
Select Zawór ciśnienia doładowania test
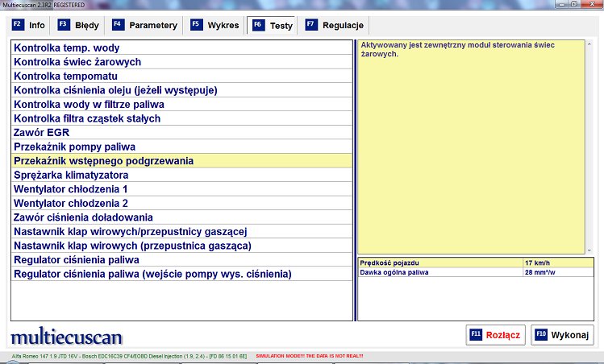click(181, 217)
